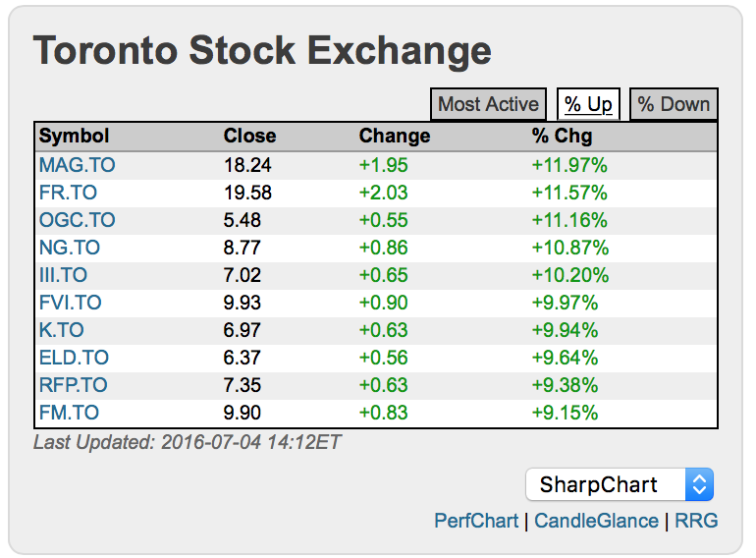
Task: Open the CandleGlance link
Action: [x=597, y=521]
